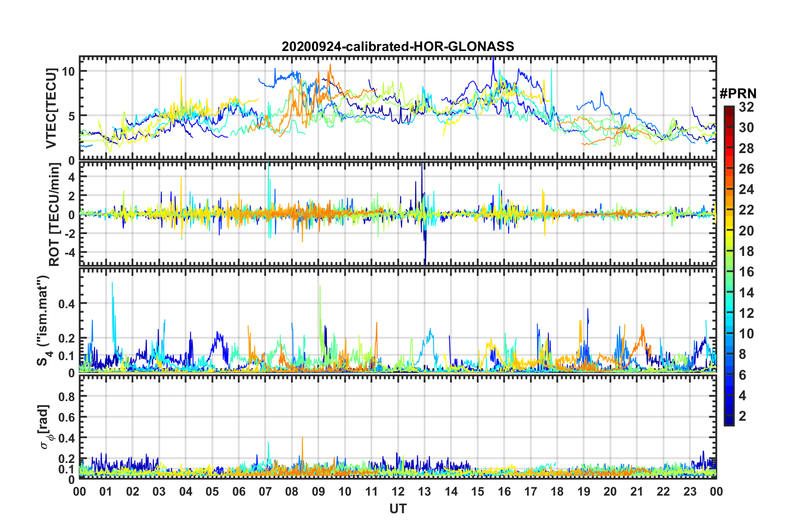Image resolution: width=796 pixels, height=532 pixels.
Task: Select the dark blue bottom of the colorbar
Action: 729,422
